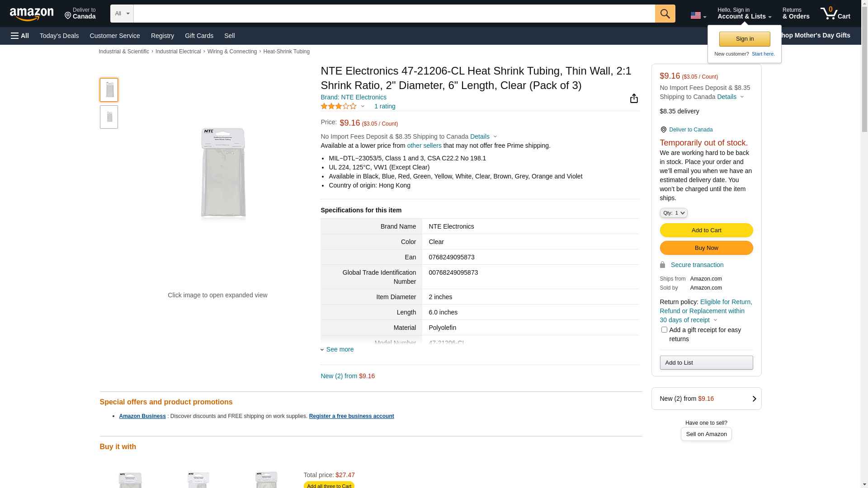
Task: Click the Amazon logo
Action: tap(32, 14)
